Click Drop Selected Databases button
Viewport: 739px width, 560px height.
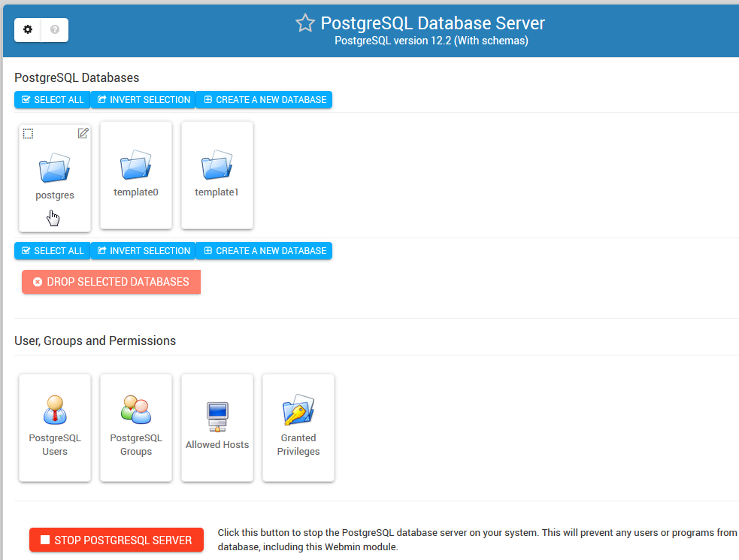coord(111,282)
